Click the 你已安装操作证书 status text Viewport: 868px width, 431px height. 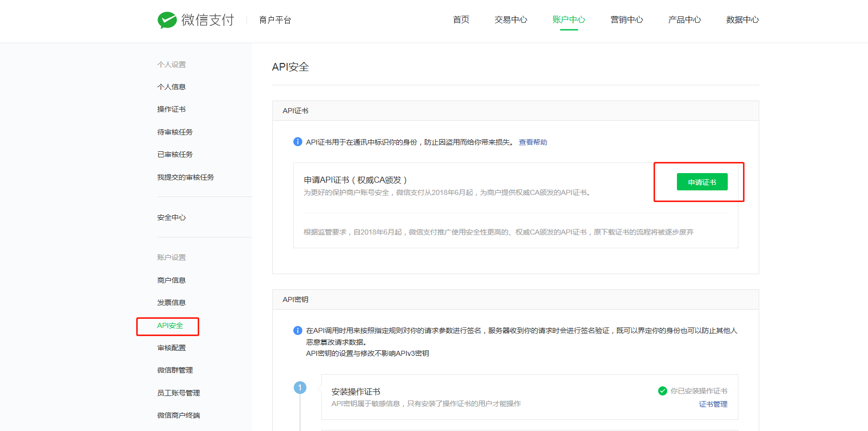pyautogui.click(x=699, y=391)
